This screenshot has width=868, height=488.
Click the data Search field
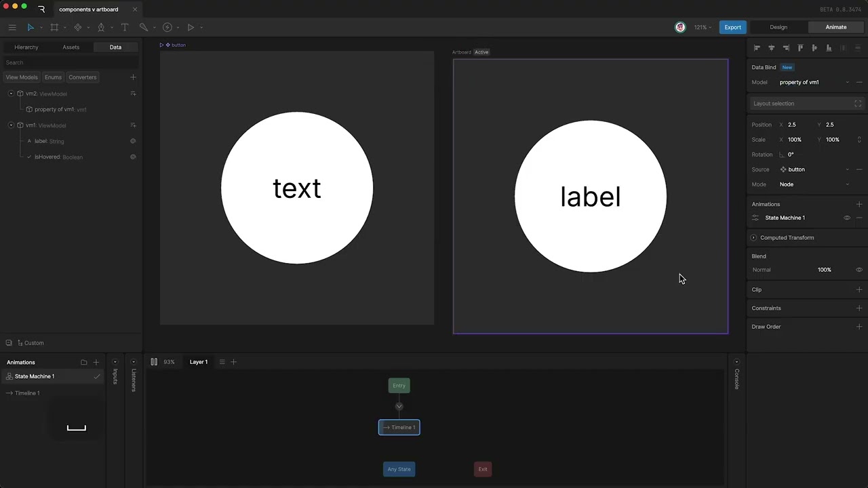(x=71, y=62)
